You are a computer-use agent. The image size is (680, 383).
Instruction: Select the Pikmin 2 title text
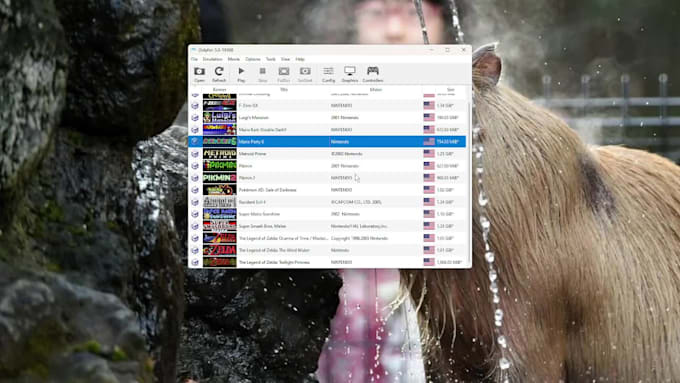(x=247, y=178)
